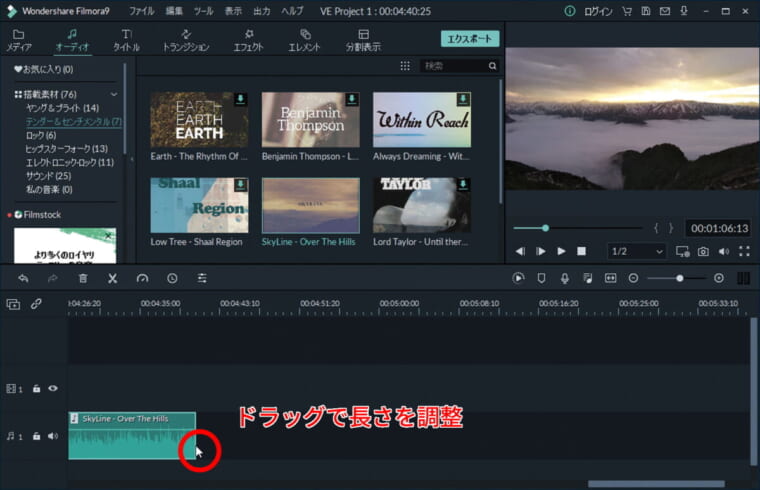
Task: Open the エレメント tab
Action: pyautogui.click(x=304, y=40)
